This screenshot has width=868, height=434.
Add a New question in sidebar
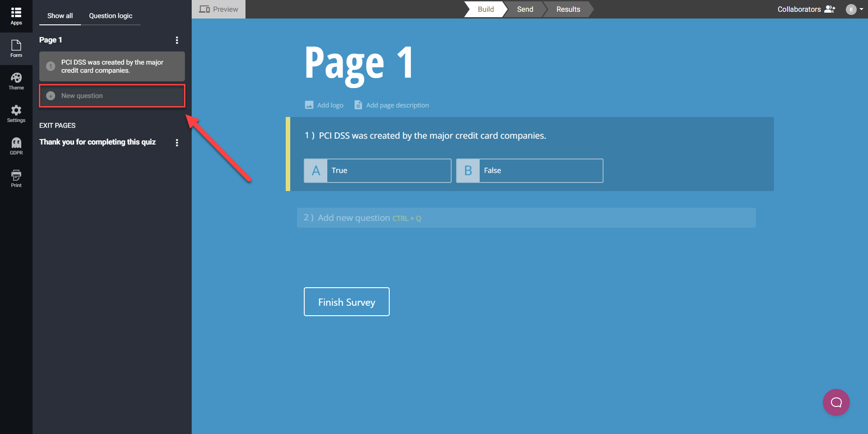[x=112, y=96]
